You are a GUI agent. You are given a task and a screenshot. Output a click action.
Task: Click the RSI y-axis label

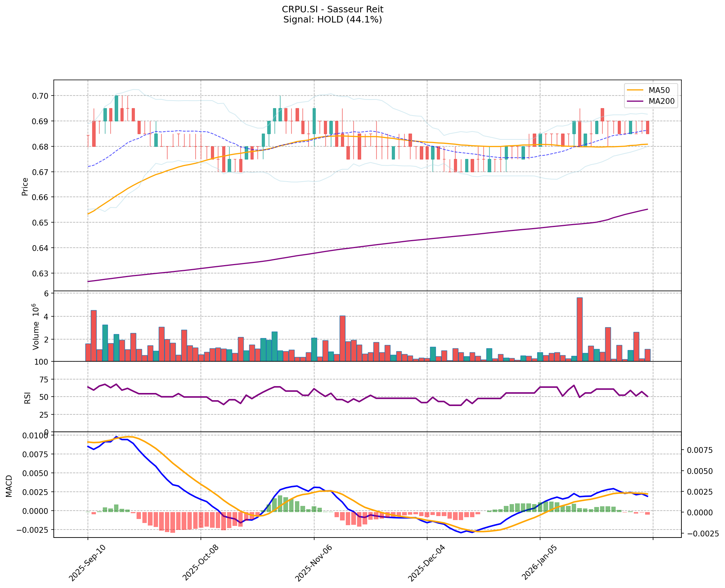click(x=28, y=397)
